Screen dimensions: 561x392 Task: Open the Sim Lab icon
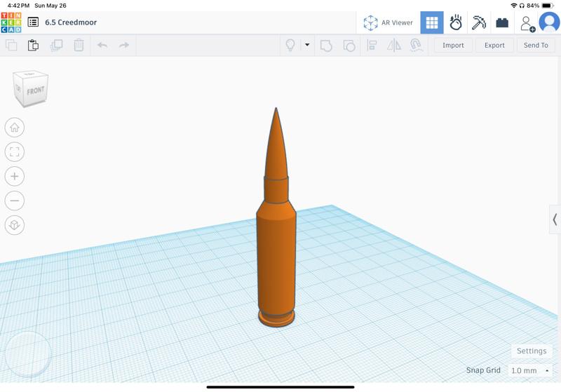click(455, 22)
